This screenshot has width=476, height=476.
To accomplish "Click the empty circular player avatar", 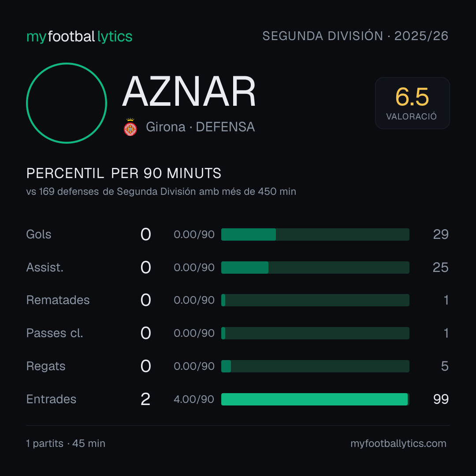I will coord(67,103).
